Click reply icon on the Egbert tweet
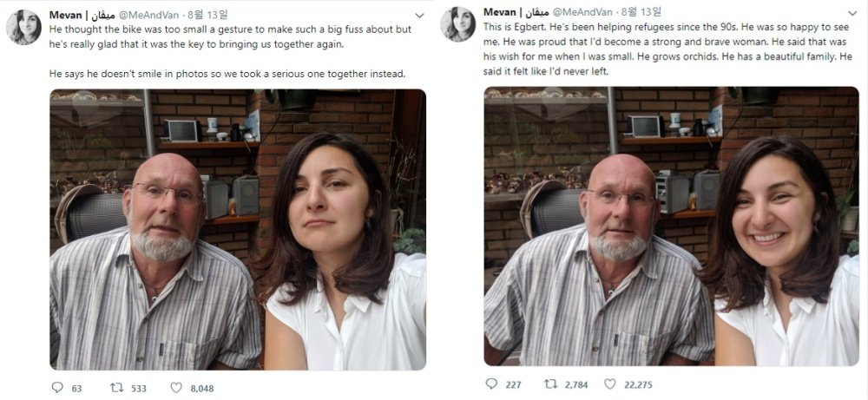This screenshot has width=868, height=400. (492, 384)
